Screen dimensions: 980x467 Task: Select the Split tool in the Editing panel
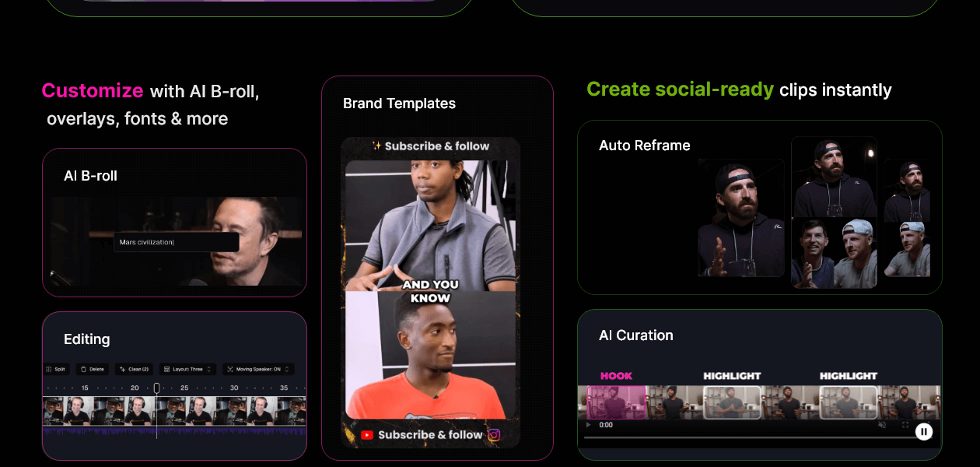57,369
